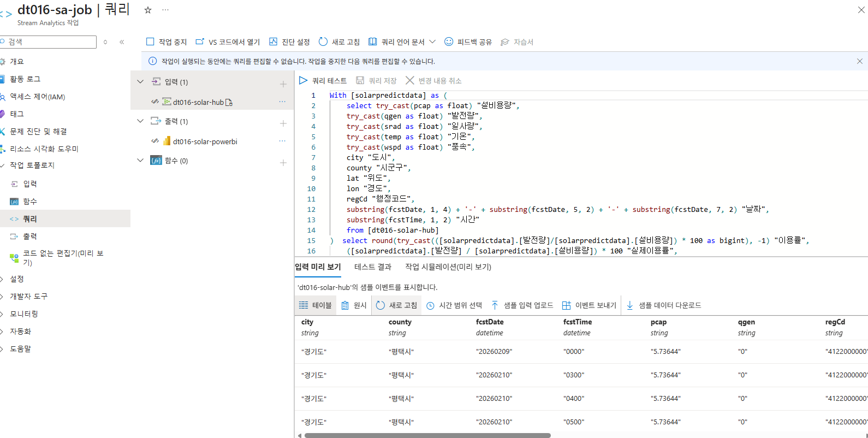The width and height of the screenshot is (868, 438).
Task: Collapse the 출력 (1) tree group
Action: pyautogui.click(x=140, y=121)
